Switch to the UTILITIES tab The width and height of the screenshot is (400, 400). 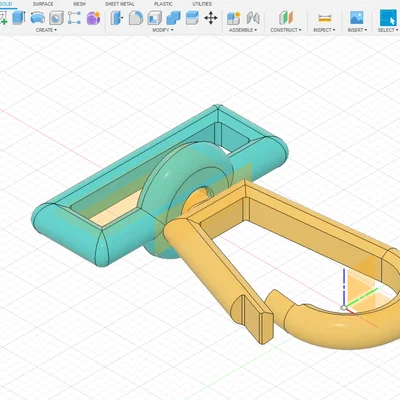coord(202,4)
